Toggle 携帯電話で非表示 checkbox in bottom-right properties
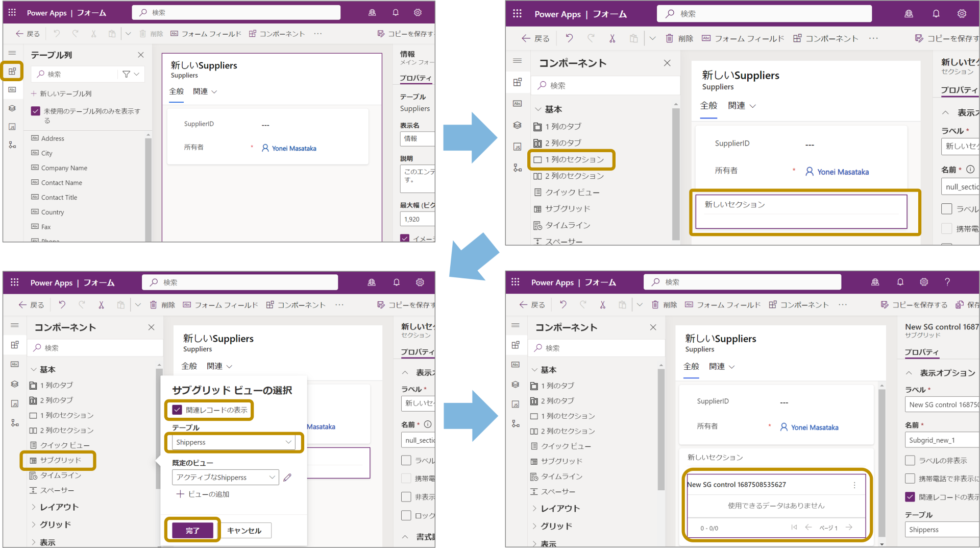Image resolution: width=980 pixels, height=548 pixels. point(910,479)
